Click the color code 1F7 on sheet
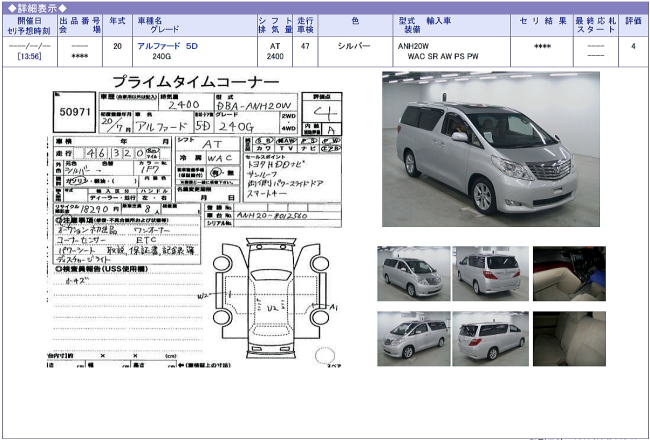The image size is (650, 440). [x=149, y=170]
